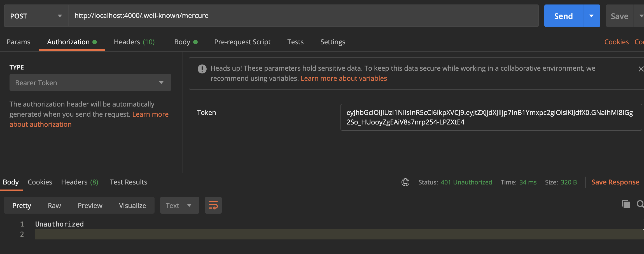This screenshot has height=254, width=644.
Task: Click the Send button
Action: 563,16
